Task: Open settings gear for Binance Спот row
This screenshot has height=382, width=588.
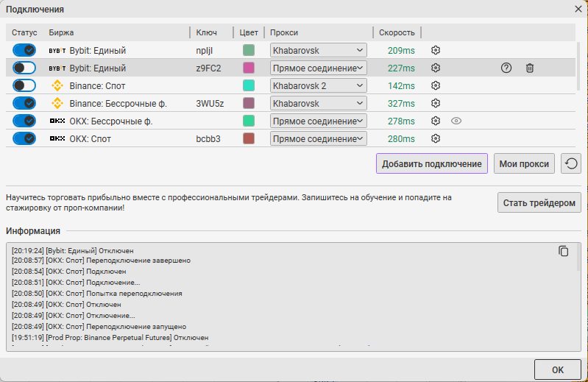Action: tap(436, 85)
